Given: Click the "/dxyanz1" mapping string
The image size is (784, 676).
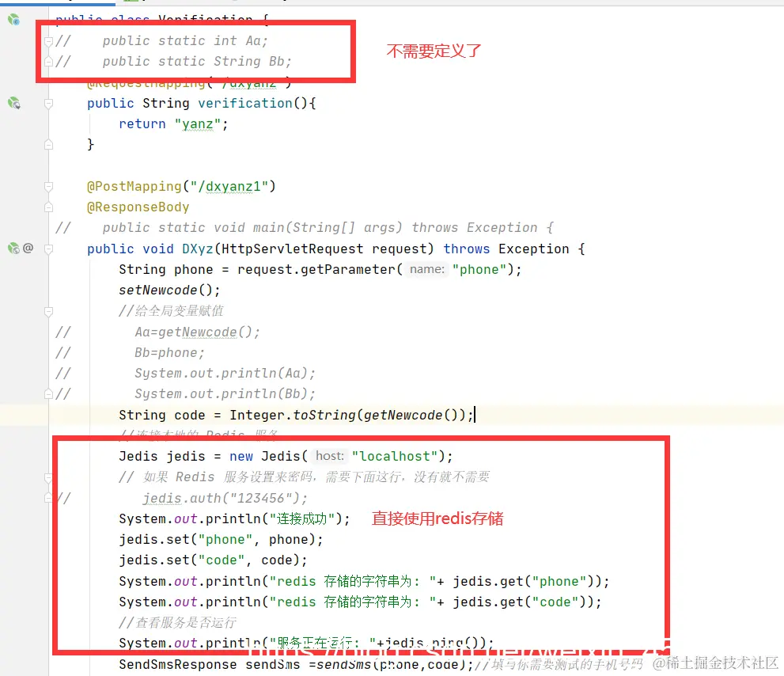Looking at the screenshot, I should coord(229,186).
